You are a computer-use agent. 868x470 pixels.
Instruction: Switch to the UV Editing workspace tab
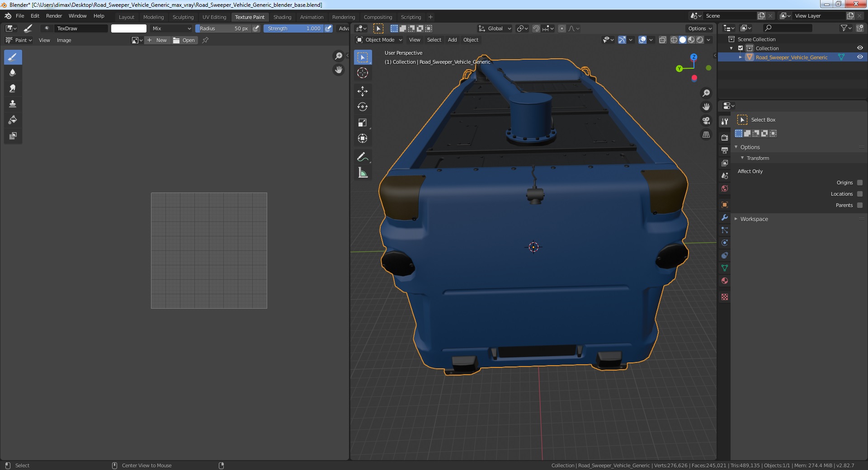click(214, 17)
